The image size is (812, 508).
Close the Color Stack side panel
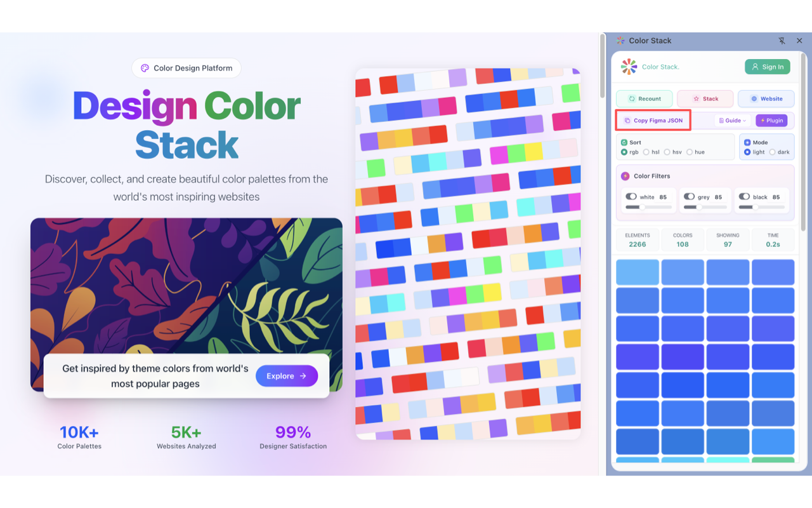(x=799, y=41)
